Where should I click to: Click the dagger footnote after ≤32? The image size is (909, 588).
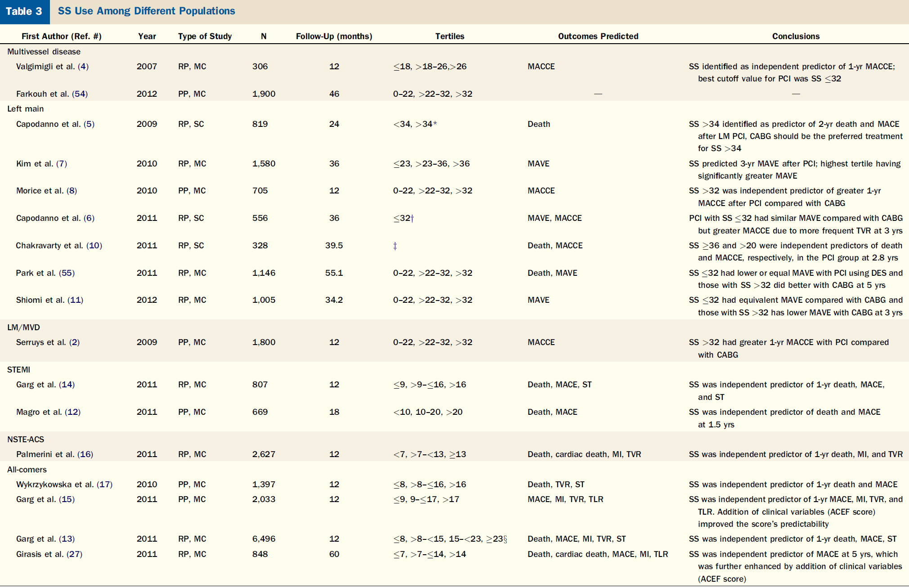(x=412, y=218)
